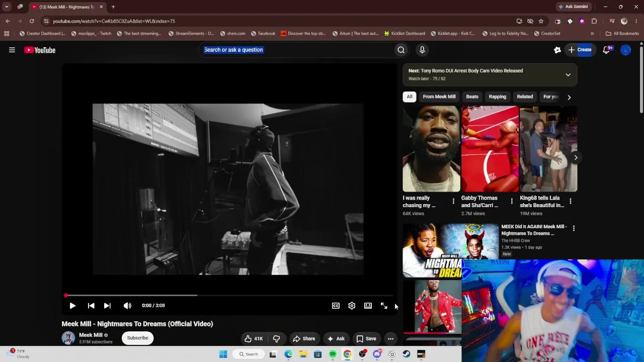Select the All filter chip
The height and width of the screenshot is (362, 644).
(410, 97)
